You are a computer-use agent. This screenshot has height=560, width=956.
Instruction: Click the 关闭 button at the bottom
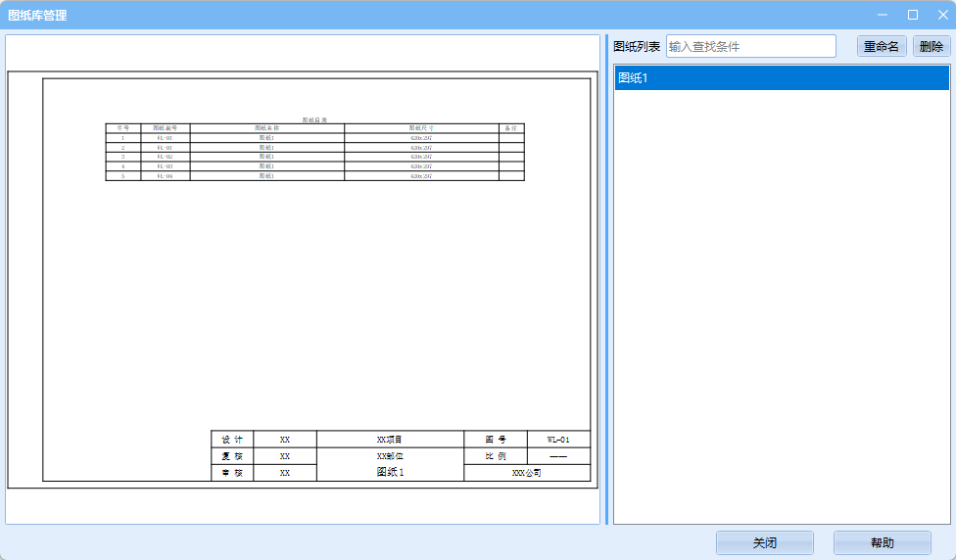764,542
